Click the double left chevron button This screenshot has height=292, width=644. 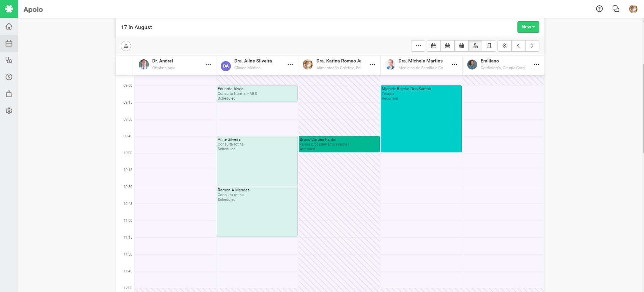coord(504,46)
